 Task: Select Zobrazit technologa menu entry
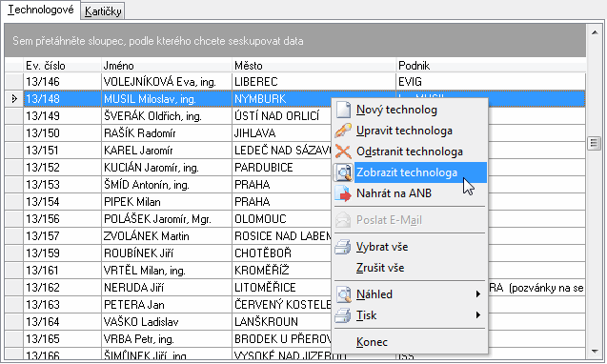coord(410,172)
